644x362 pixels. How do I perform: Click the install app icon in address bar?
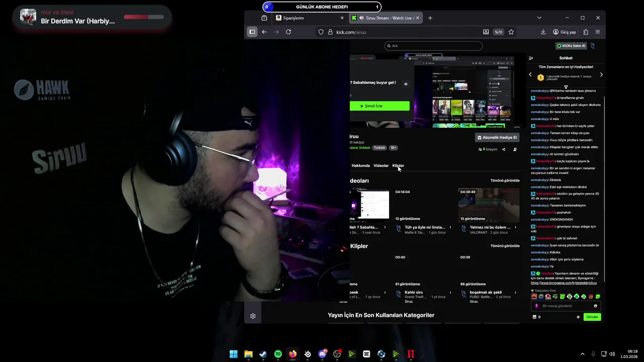[486, 32]
